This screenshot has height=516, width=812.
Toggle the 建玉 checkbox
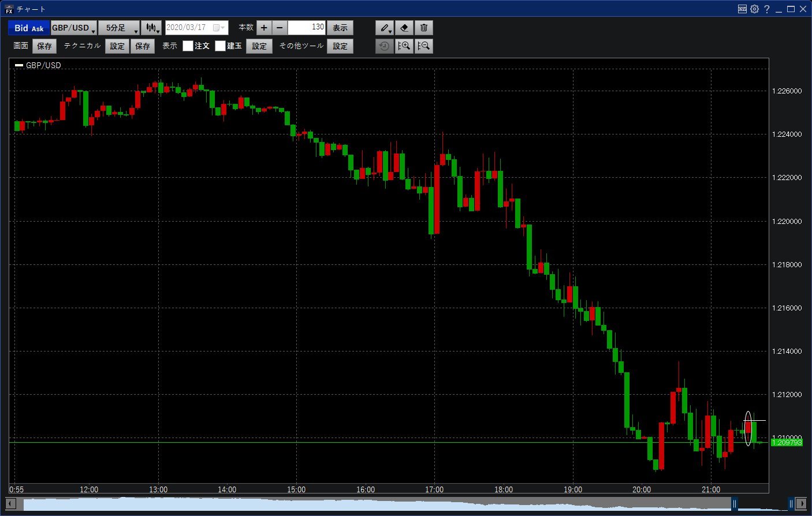point(220,46)
